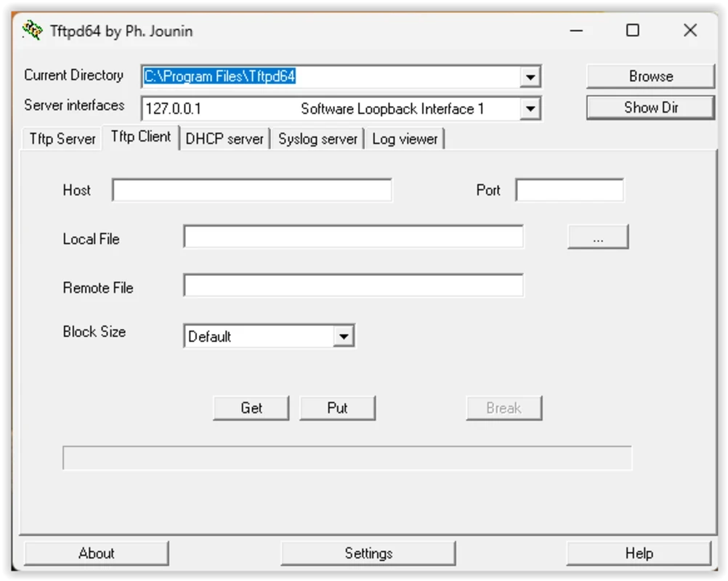
Task: Open the About dialog
Action: pos(97,553)
